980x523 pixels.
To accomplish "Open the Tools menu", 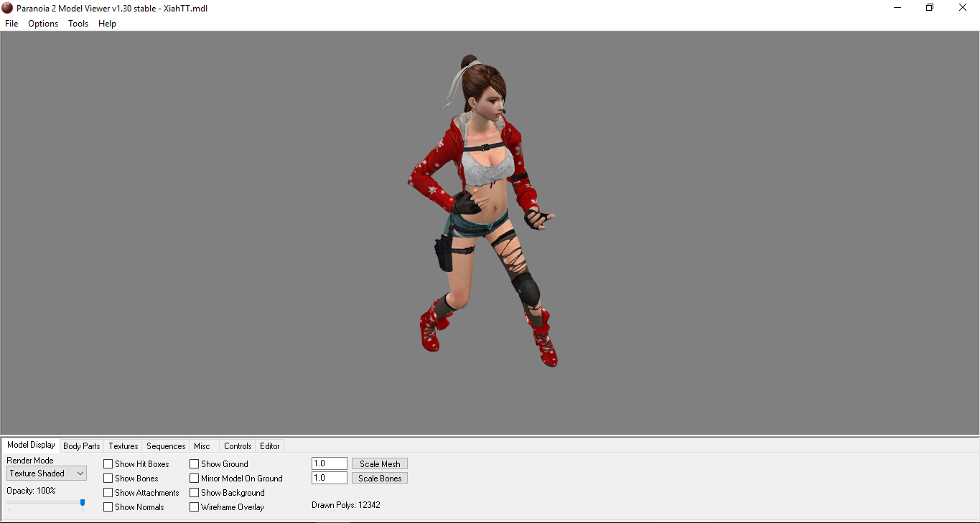I will point(78,24).
